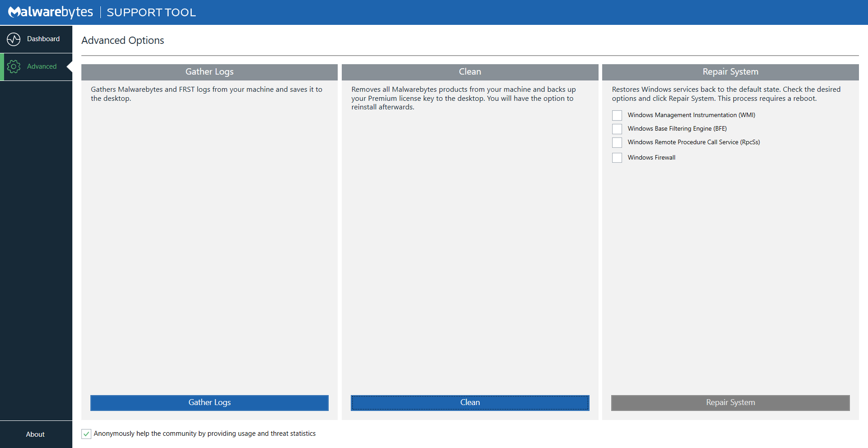
Task: Click the SUPPORT TOOL header text
Action: [151, 12]
